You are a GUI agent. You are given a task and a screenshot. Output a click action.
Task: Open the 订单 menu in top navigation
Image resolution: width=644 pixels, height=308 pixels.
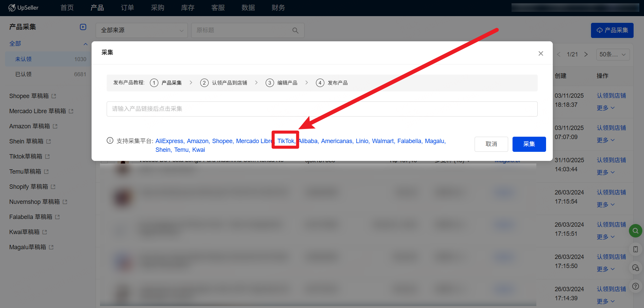(x=127, y=8)
